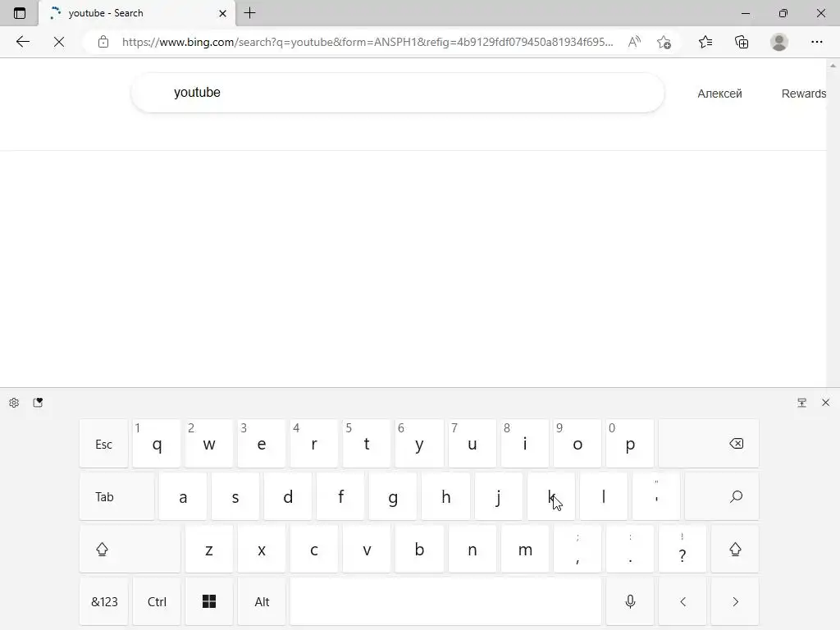Tap the search key on keyboard

[722, 496]
